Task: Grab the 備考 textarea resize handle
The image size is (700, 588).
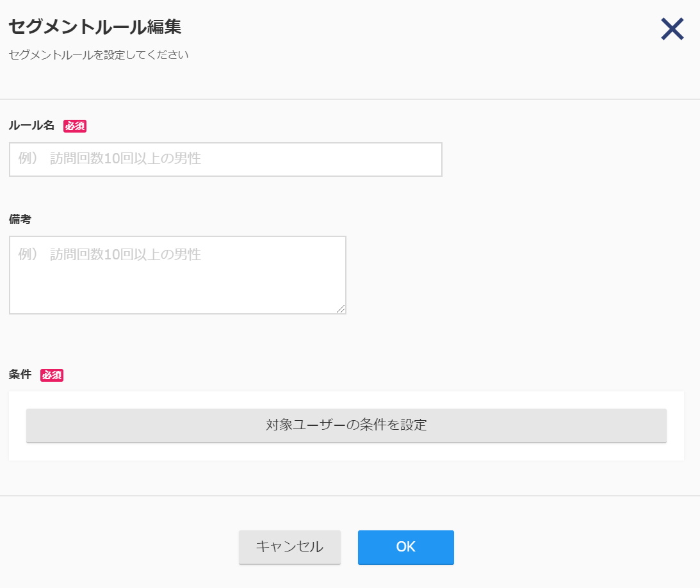Action: click(x=341, y=309)
